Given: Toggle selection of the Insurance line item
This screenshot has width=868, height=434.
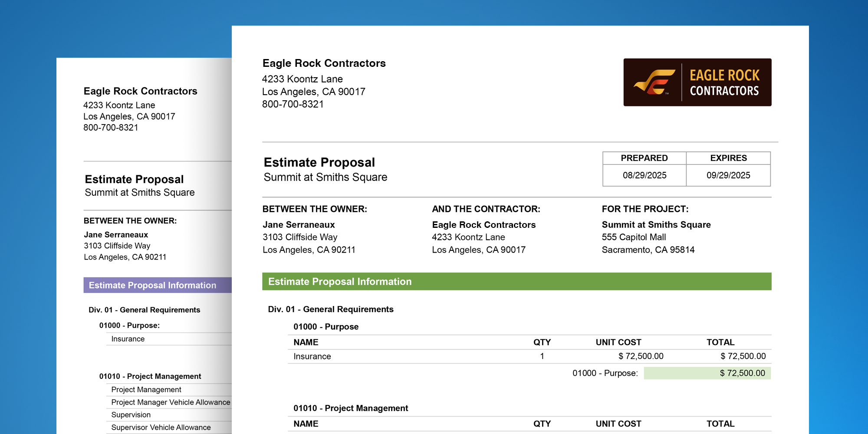Looking at the screenshot, I should point(312,356).
